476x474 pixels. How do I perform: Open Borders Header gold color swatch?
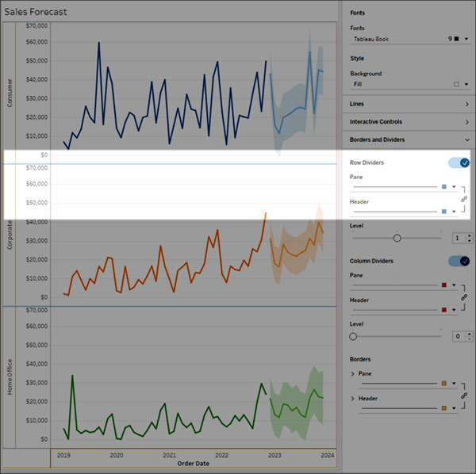pyautogui.click(x=444, y=408)
